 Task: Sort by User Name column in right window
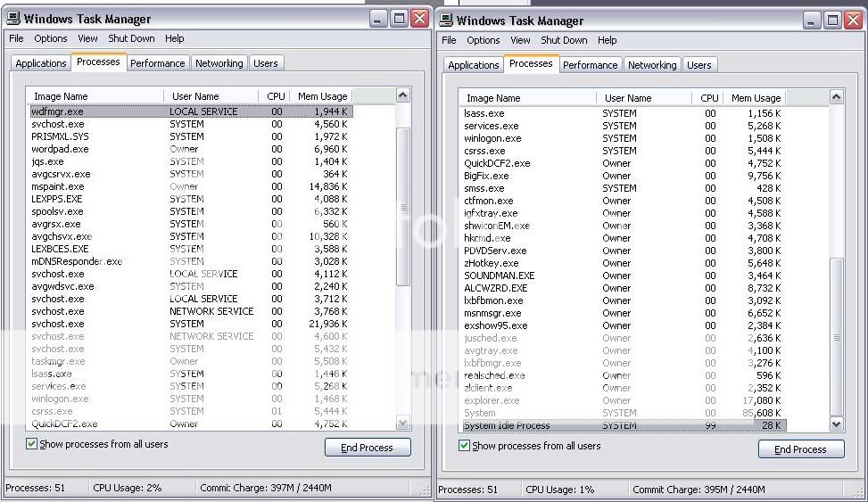(644, 97)
